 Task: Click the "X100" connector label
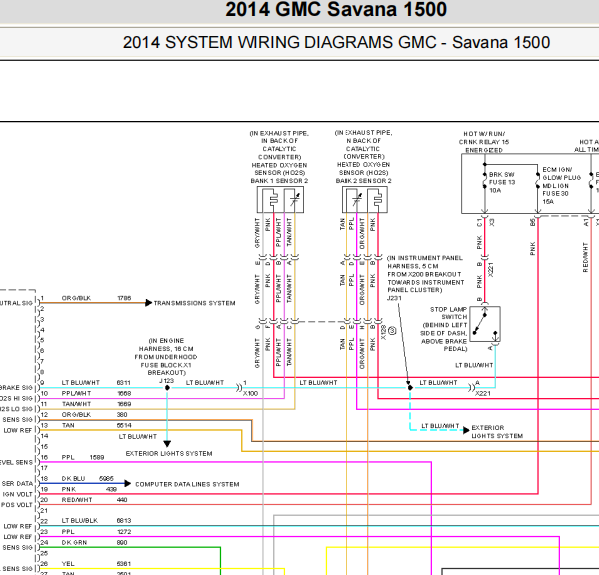coord(251,393)
